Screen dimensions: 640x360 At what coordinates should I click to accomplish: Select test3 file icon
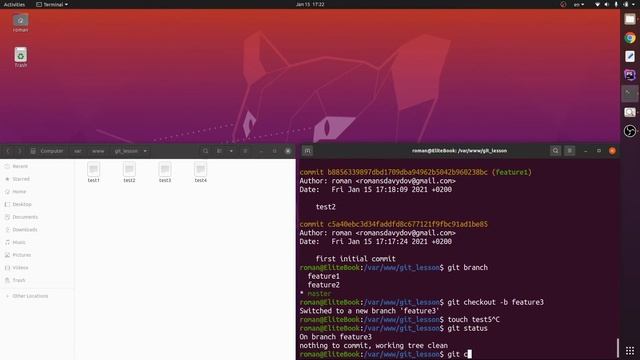(x=165, y=172)
